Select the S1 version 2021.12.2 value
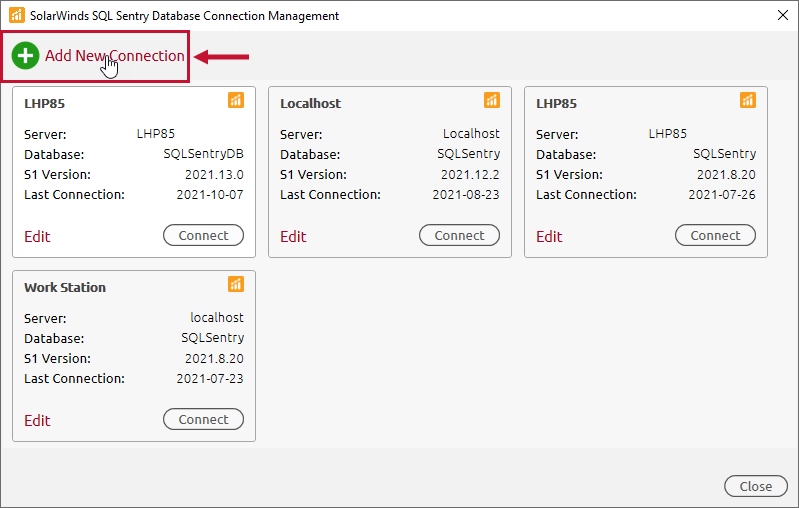The image size is (799, 508). pyautogui.click(x=470, y=175)
